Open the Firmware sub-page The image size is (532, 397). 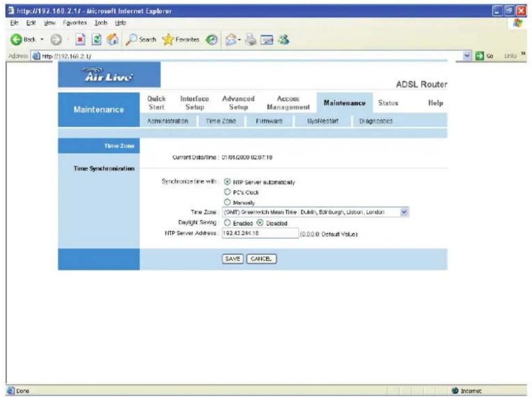[x=269, y=121]
